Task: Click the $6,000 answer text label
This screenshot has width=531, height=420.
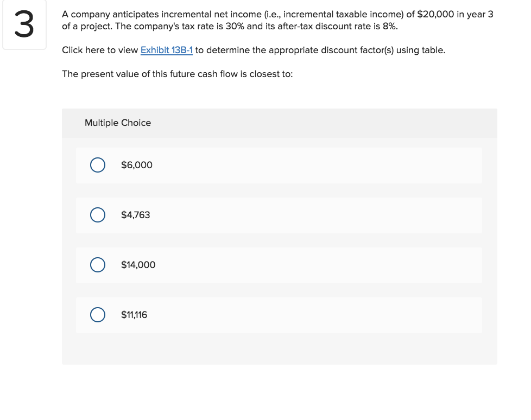Action: [135, 165]
